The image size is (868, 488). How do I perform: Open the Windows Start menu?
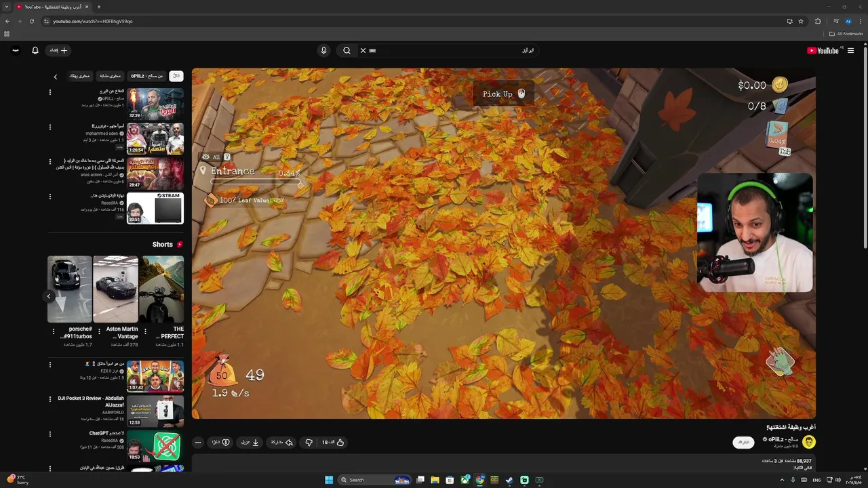coord(329,480)
